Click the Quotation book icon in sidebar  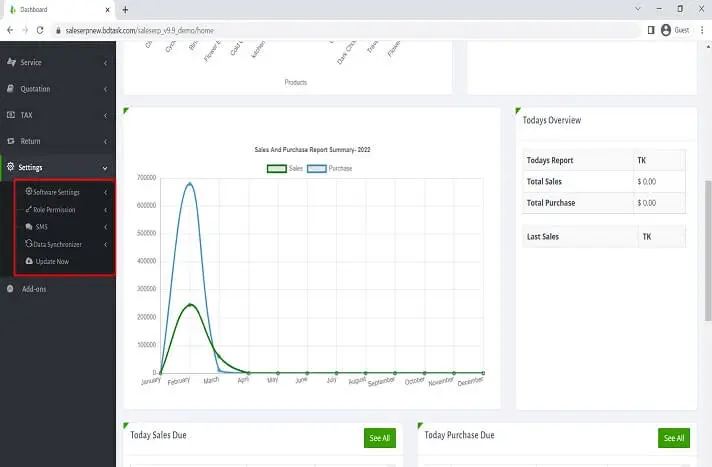click(x=11, y=89)
